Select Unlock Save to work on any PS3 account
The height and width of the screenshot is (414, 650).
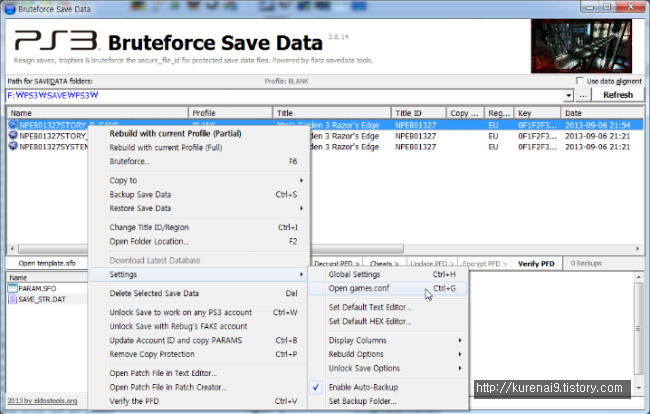tap(180, 312)
